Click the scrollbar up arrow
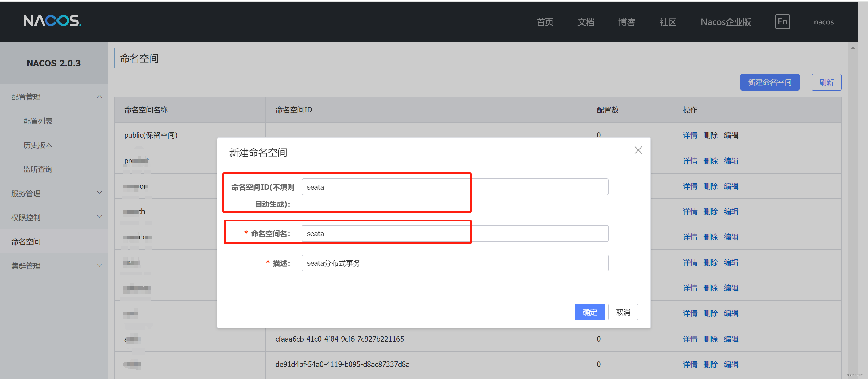This screenshot has width=868, height=379. pos(853,48)
